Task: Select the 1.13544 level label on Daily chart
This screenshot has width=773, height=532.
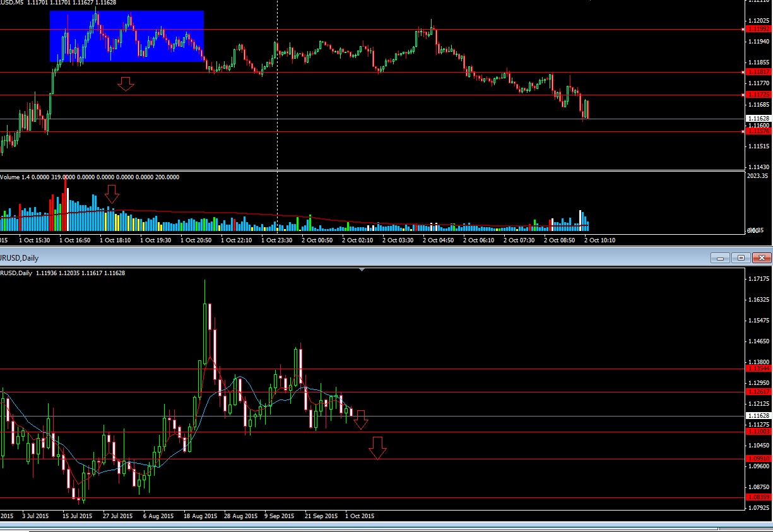Action: coord(757,369)
